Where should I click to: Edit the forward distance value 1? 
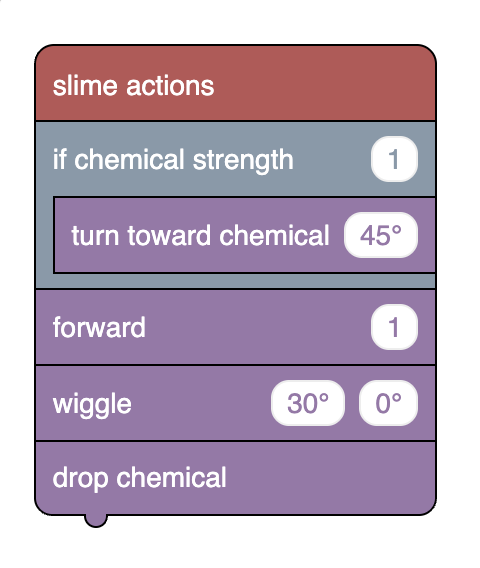394,327
